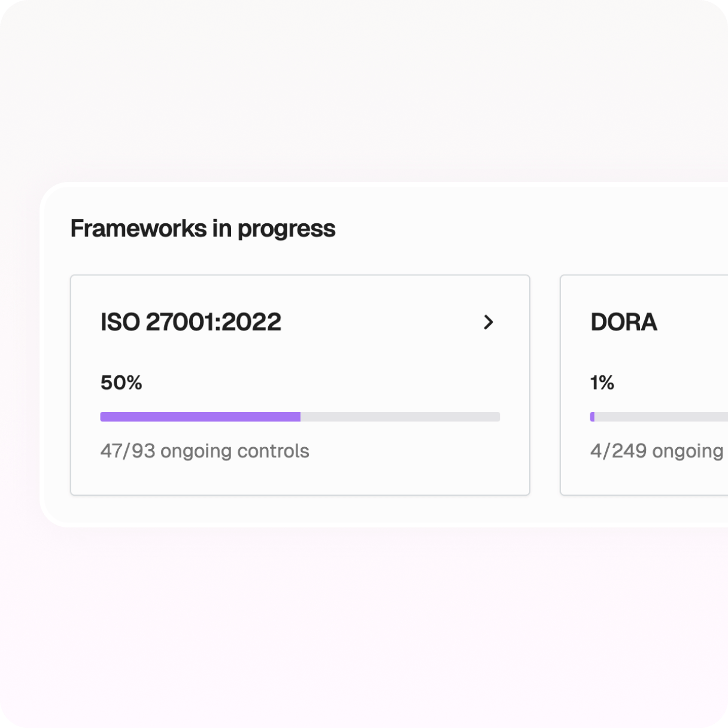Click the "Frameworks in progress" heading
This screenshot has width=728, height=728.
[203, 229]
